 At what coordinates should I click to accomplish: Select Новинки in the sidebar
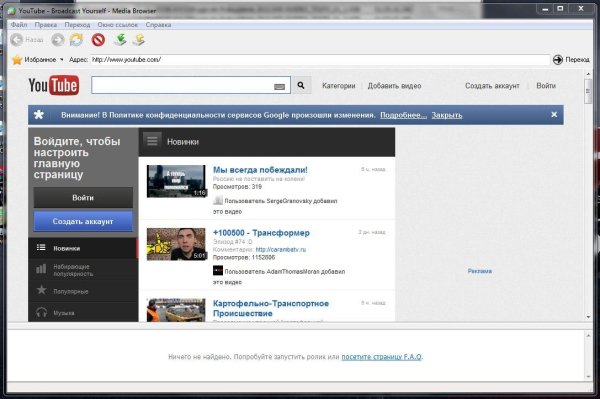(x=83, y=248)
